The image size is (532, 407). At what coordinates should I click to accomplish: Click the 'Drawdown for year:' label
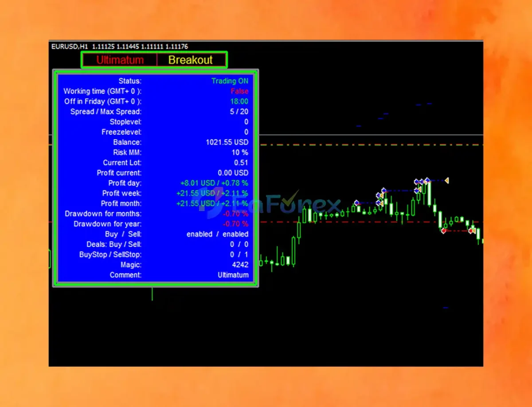tap(108, 224)
